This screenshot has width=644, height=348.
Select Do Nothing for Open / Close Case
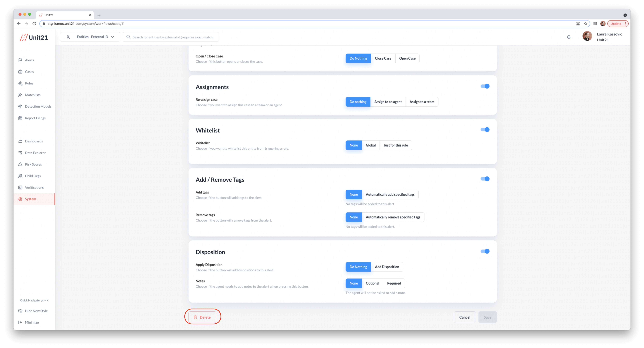coord(358,58)
